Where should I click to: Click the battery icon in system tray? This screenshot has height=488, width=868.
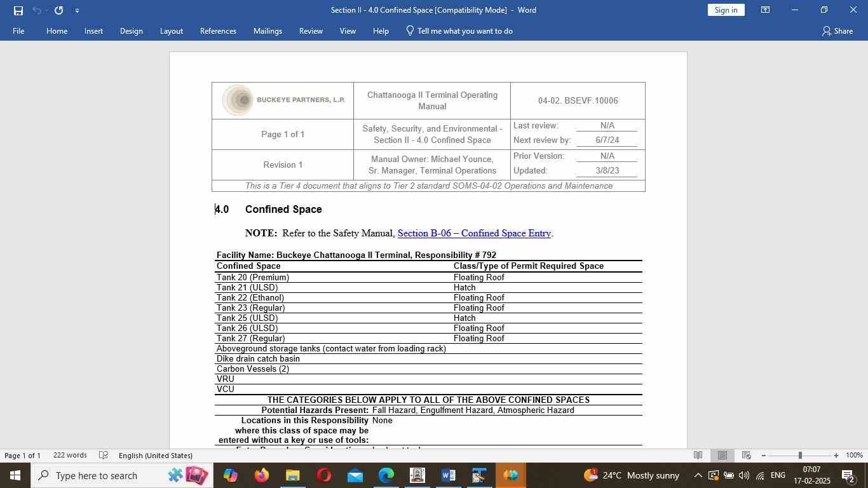tap(729, 475)
